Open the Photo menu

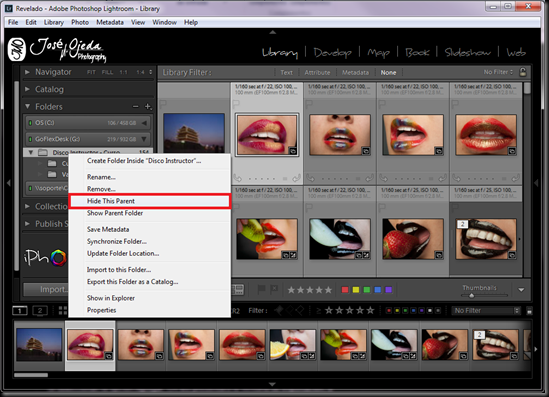coord(80,22)
